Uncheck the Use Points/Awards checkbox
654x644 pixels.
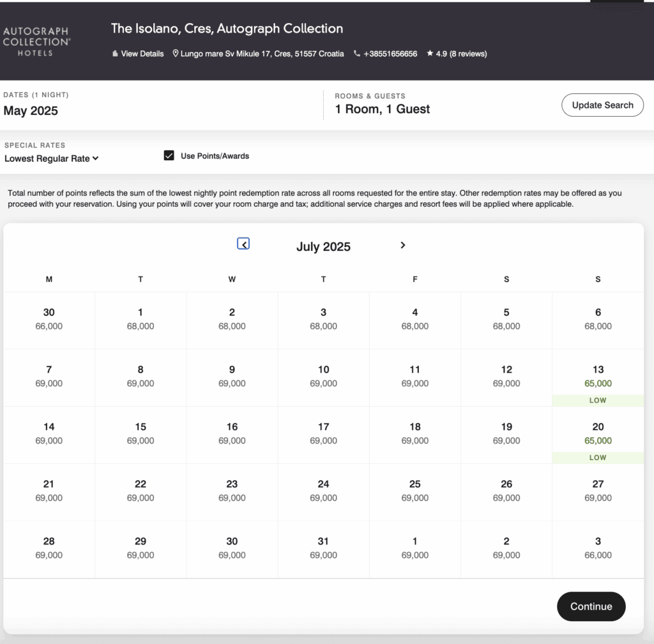169,155
